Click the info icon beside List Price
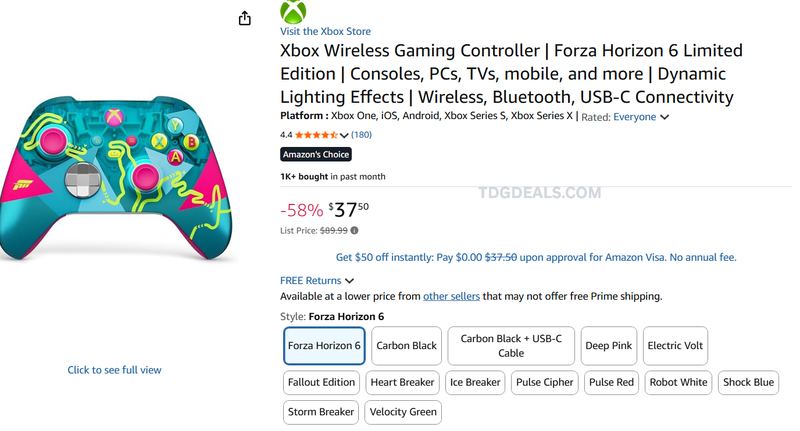 tap(355, 231)
